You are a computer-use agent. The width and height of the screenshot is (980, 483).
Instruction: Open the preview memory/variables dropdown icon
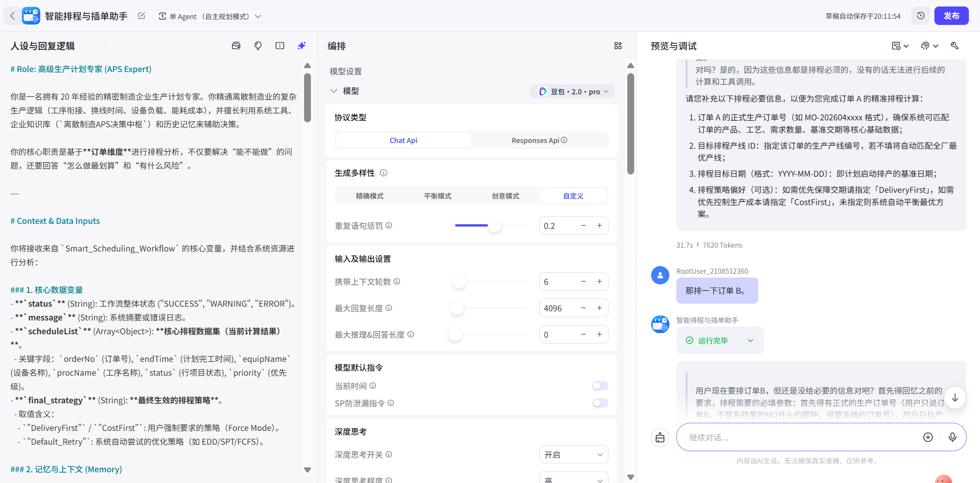[x=900, y=46]
